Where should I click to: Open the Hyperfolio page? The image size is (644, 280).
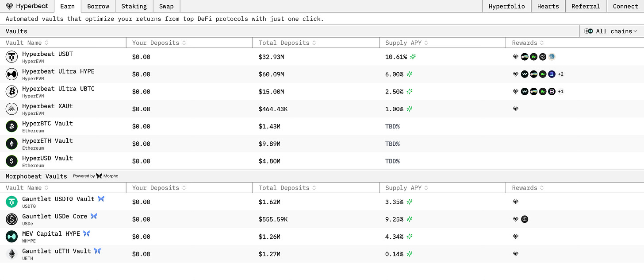tap(506, 6)
